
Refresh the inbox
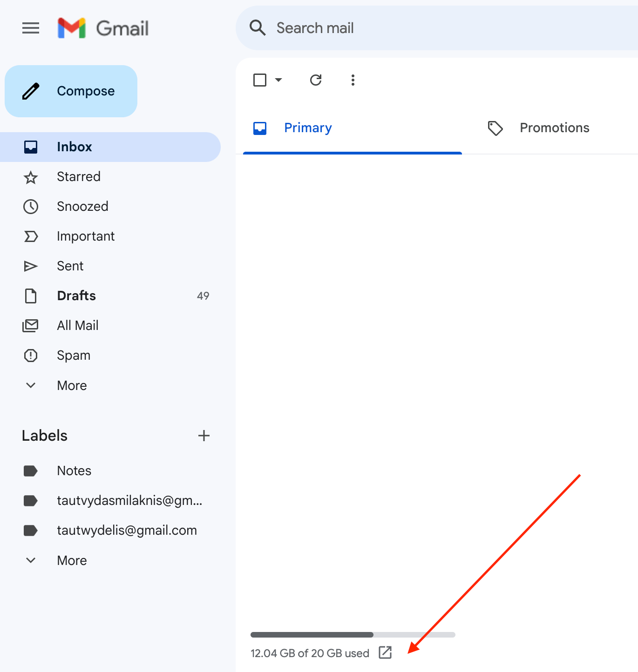tap(316, 80)
